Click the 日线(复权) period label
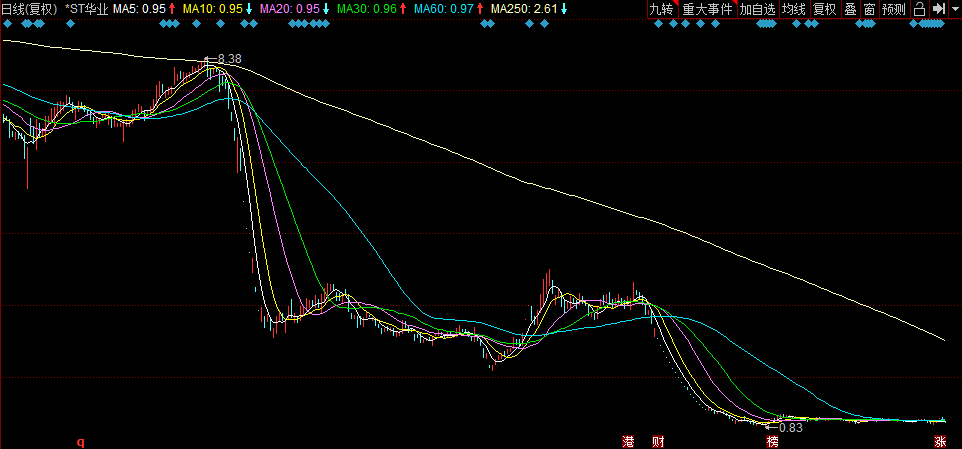 (x=29, y=9)
